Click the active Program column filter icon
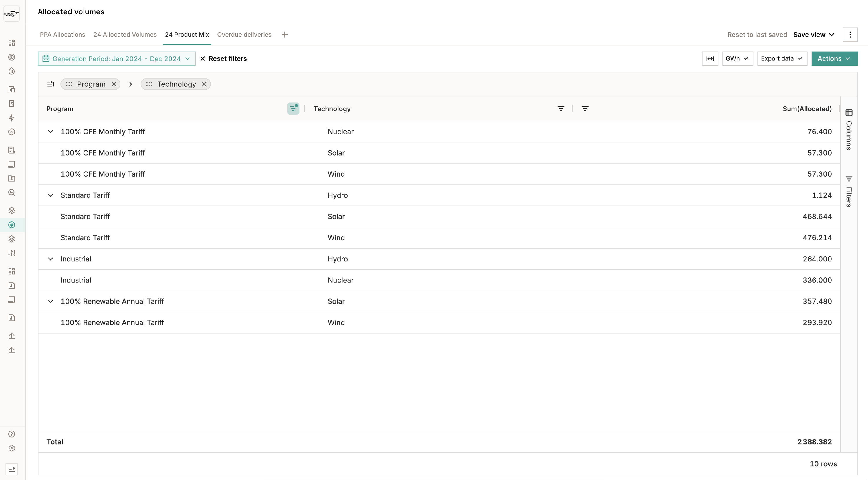 point(293,109)
